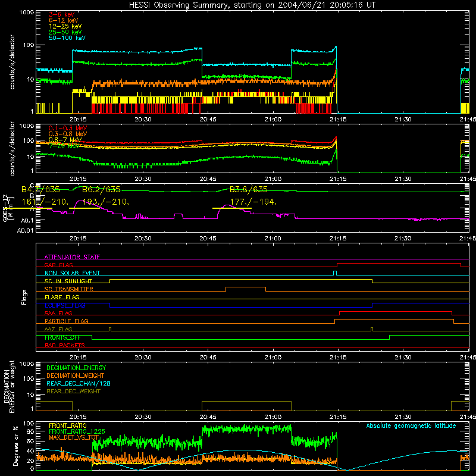The width and height of the screenshot is (476, 476).
Task: Pick the 50-100 keV legend label
Action: pos(67,38)
